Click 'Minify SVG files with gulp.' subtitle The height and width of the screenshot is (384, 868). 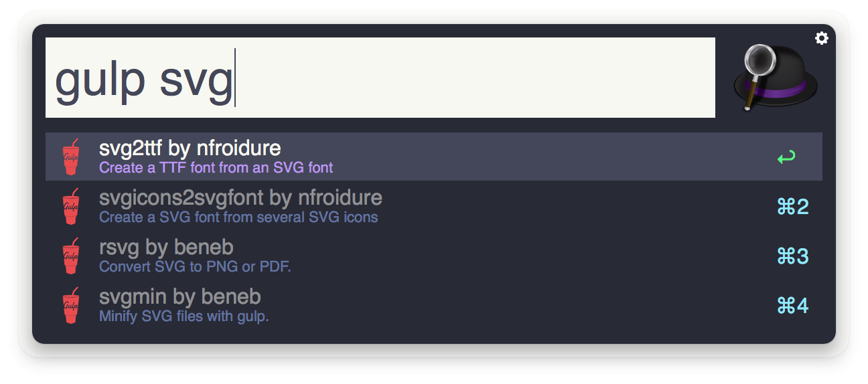coord(184,316)
